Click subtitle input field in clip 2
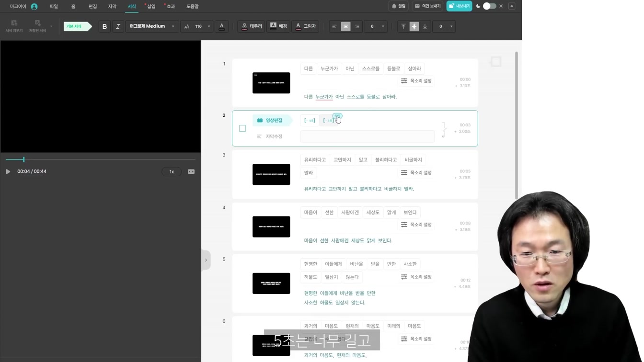This screenshot has width=644, height=362. [367, 136]
